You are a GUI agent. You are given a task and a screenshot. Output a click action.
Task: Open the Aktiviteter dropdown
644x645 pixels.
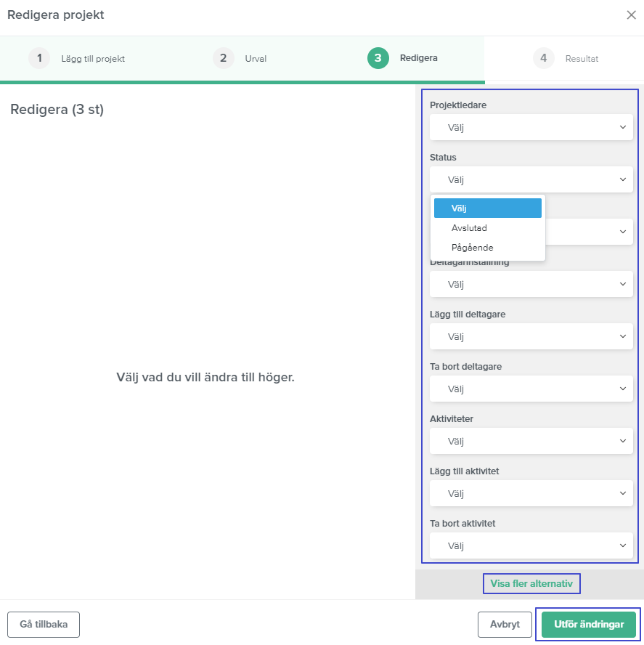(531, 441)
